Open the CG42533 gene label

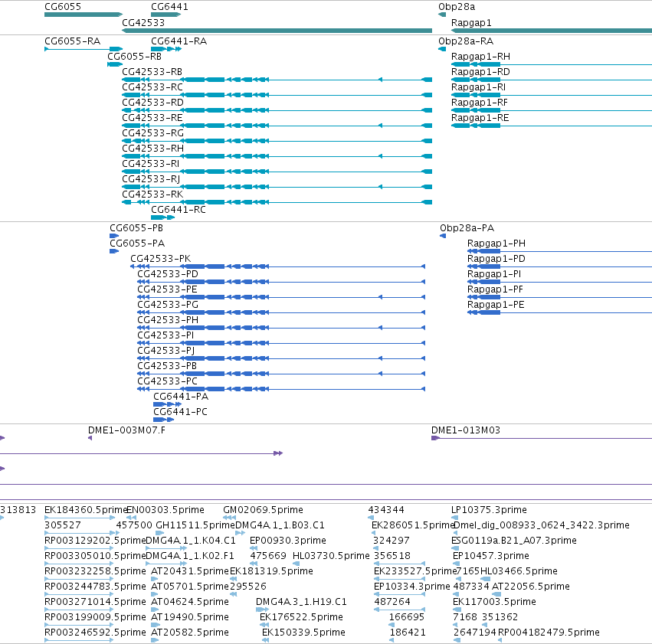click(x=143, y=22)
